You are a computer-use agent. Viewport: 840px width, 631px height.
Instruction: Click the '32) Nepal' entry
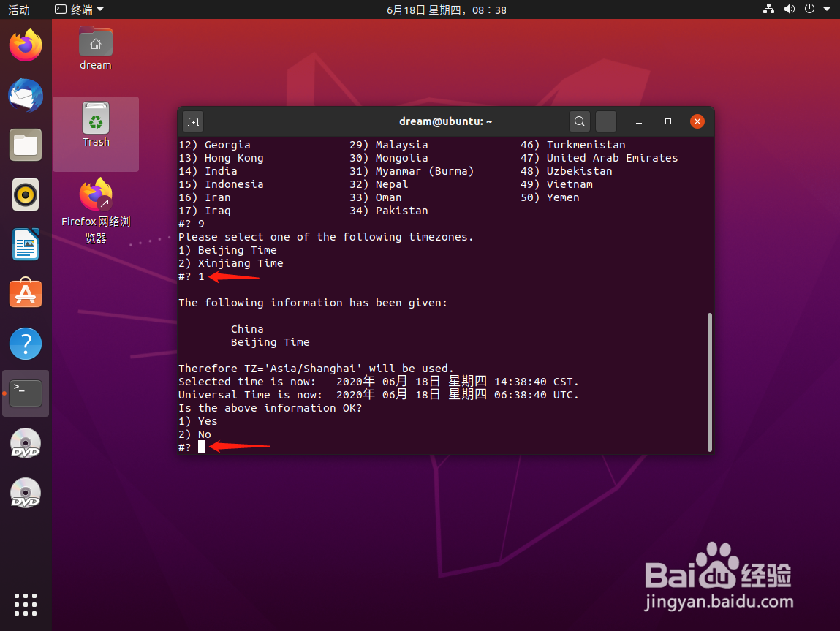point(379,184)
